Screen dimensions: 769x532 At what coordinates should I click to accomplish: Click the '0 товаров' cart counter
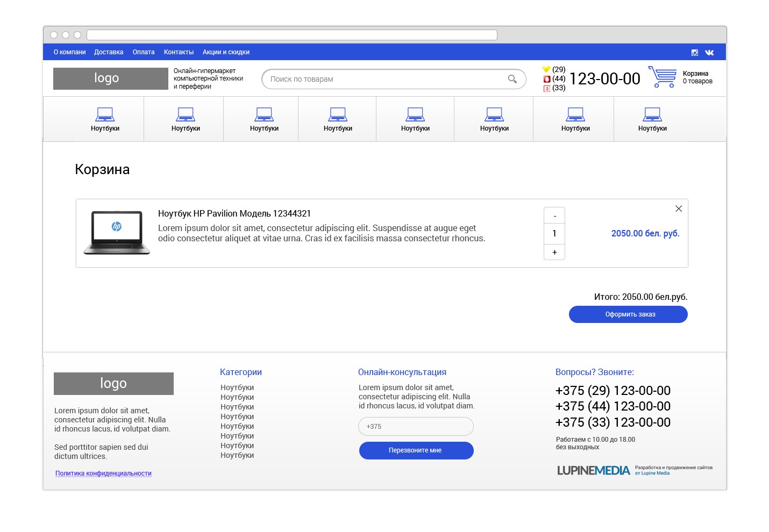(x=697, y=81)
